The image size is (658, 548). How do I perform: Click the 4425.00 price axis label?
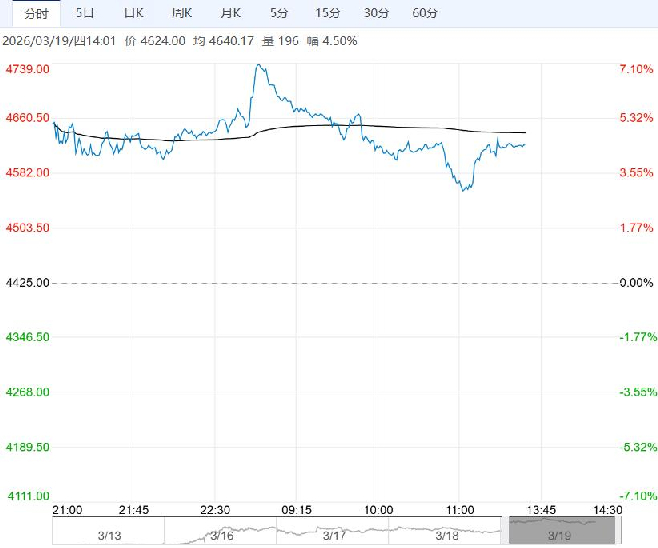pos(27,284)
